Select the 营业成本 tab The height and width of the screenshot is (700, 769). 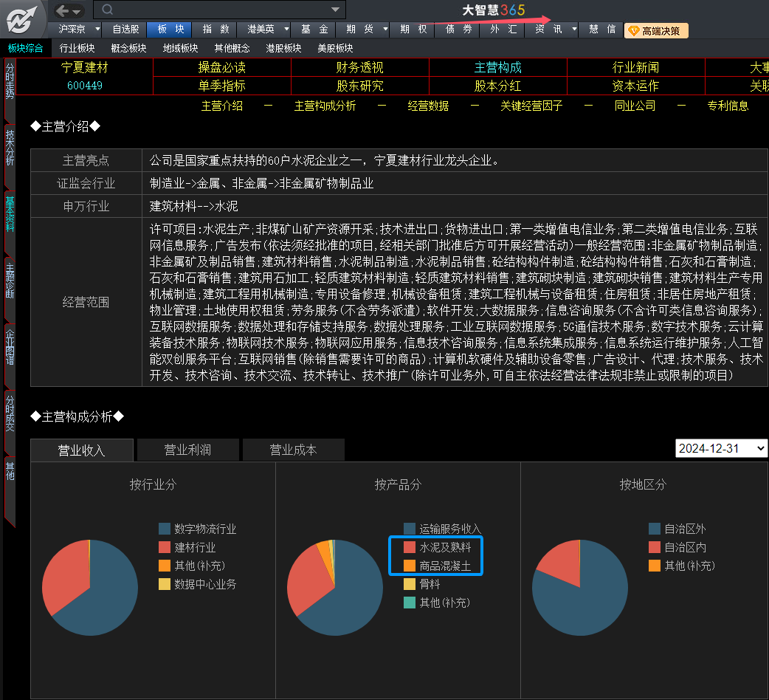pos(293,450)
